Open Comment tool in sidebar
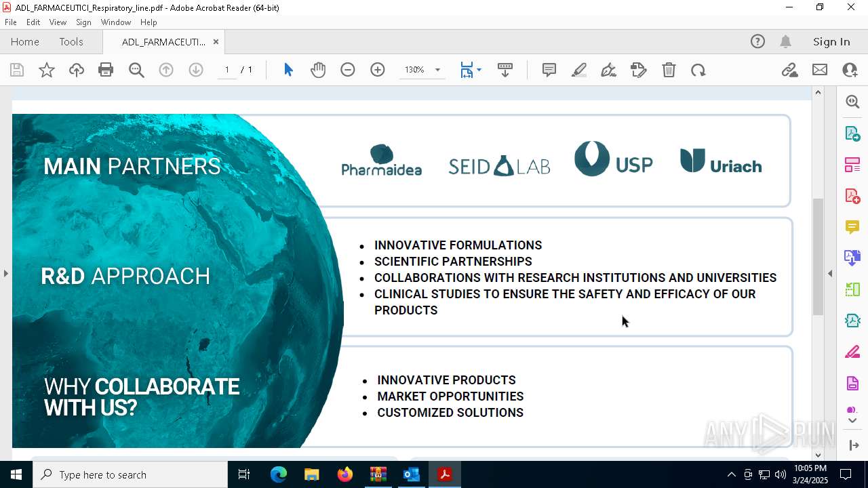This screenshot has width=868, height=488. [852, 227]
